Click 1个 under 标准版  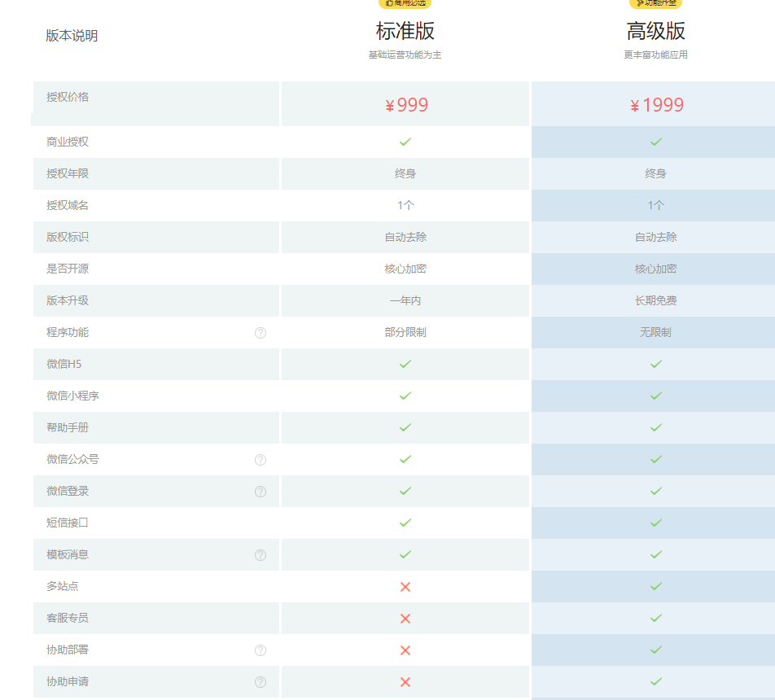tap(405, 205)
